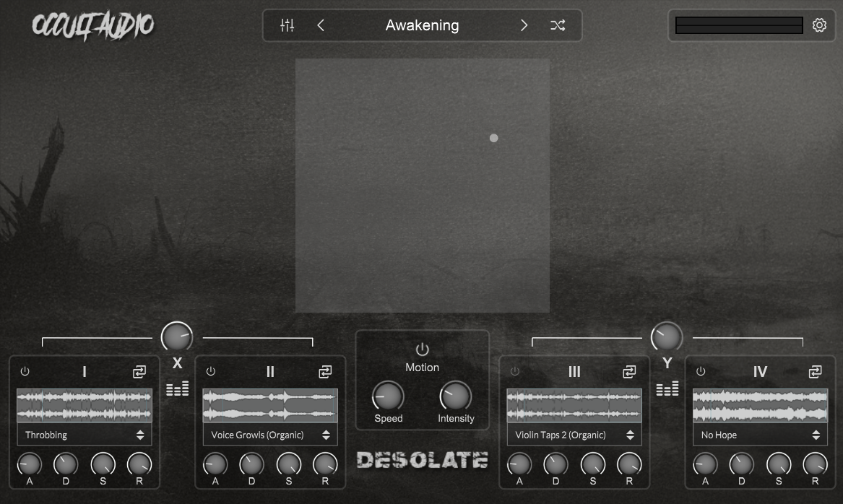Open the Voice Growls (Organic) sample dropdown

tap(270, 435)
